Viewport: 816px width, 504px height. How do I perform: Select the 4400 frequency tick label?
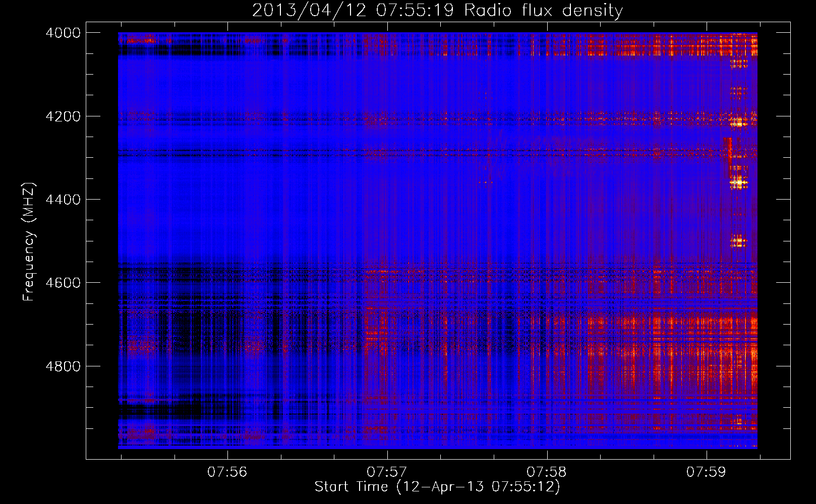[63, 200]
